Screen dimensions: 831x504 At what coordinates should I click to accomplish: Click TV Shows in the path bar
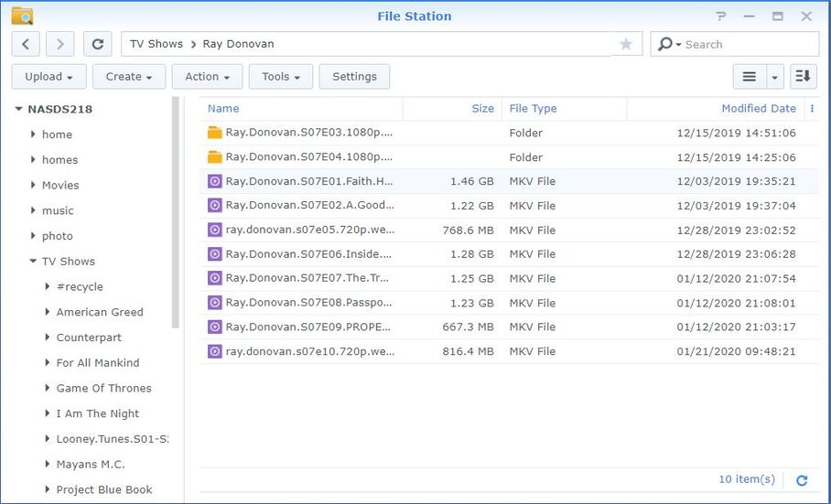pos(156,44)
